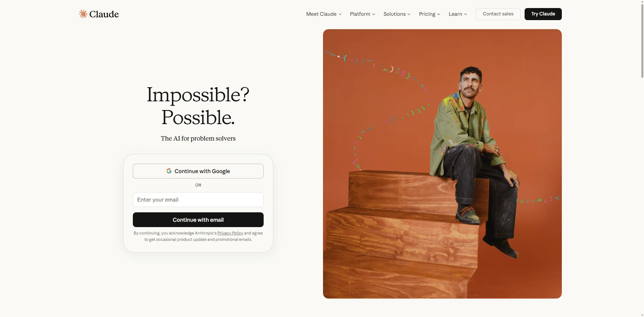Click the chevron next to Meet Claude
This screenshot has width=644, height=317.
[x=340, y=14]
